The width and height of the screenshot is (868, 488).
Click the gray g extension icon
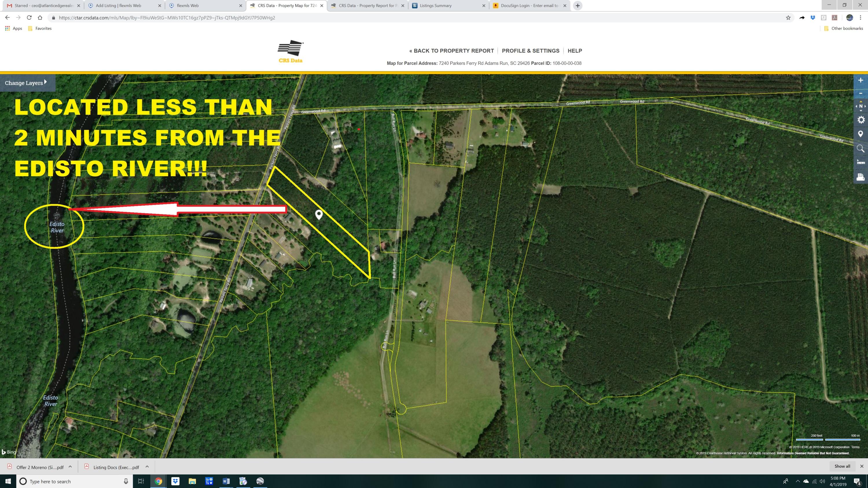click(823, 18)
